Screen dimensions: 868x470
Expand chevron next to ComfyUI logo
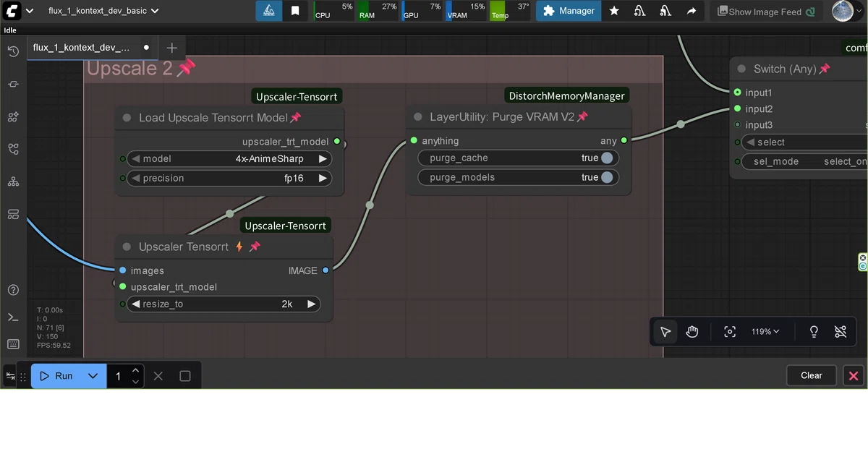tap(29, 11)
